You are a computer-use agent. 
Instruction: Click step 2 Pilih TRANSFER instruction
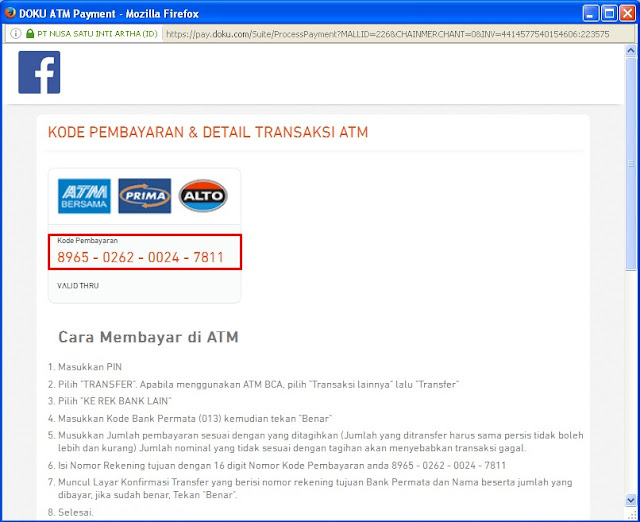click(x=253, y=384)
